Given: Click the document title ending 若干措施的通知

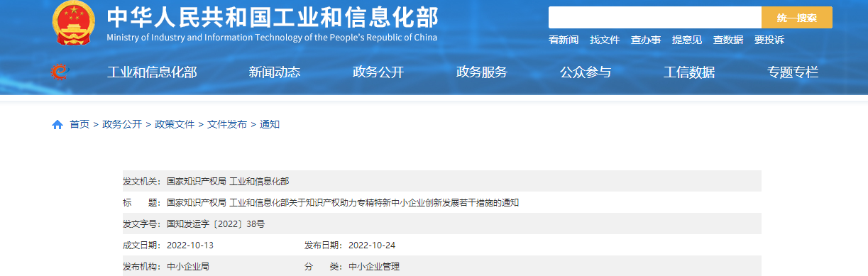Looking at the screenshot, I should tap(343, 203).
